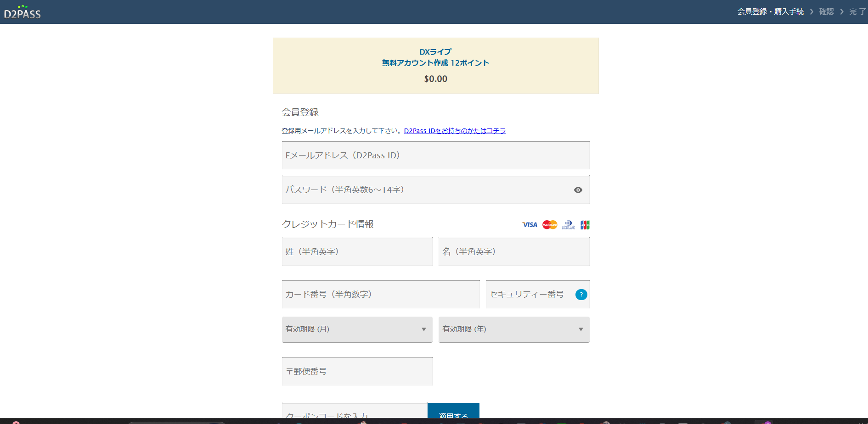Click the 適用する coupon button
Viewport: 868px width, 424px height.
point(453,411)
